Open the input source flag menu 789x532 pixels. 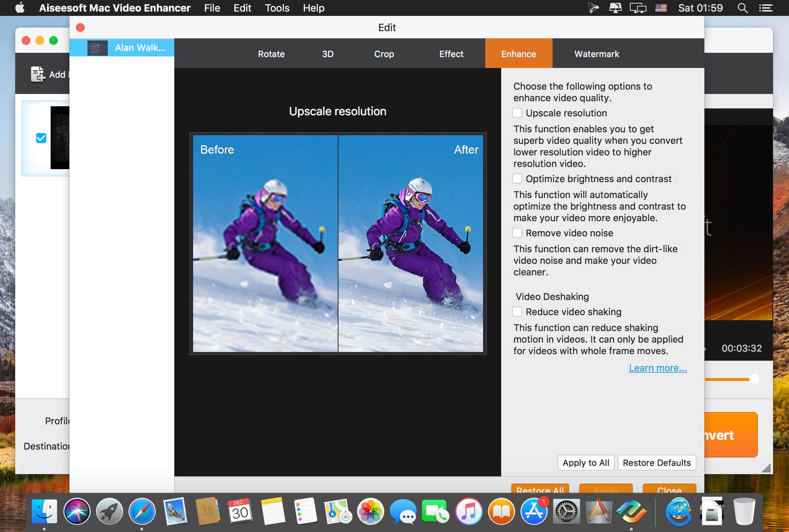[661, 8]
